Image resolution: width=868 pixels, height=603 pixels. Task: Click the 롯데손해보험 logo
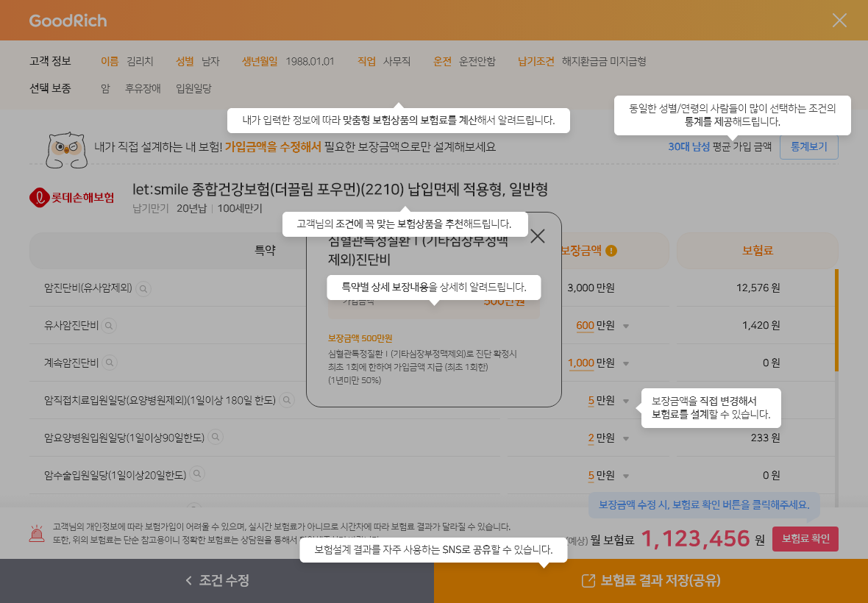click(x=72, y=198)
